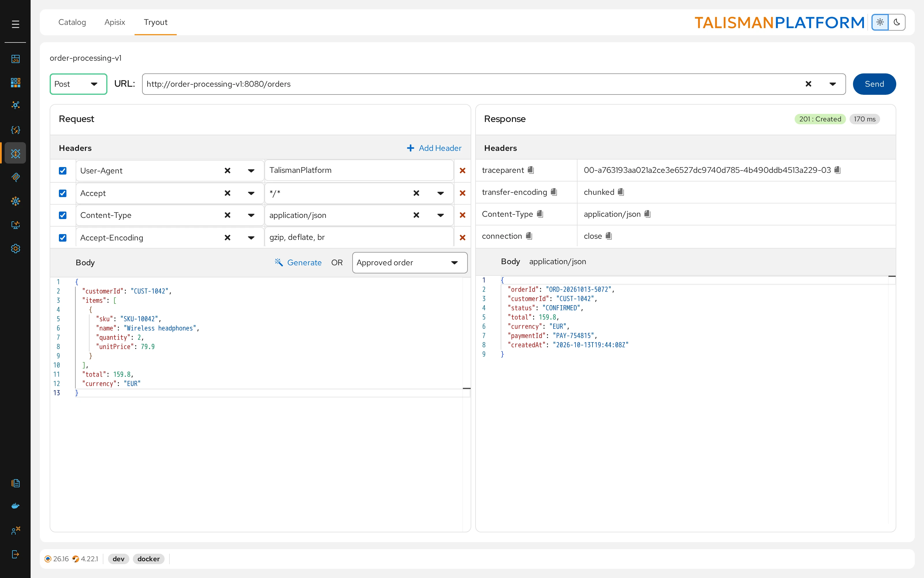The height and width of the screenshot is (578, 924).
Task: Uncheck the Accept header checkbox
Action: 63,193
